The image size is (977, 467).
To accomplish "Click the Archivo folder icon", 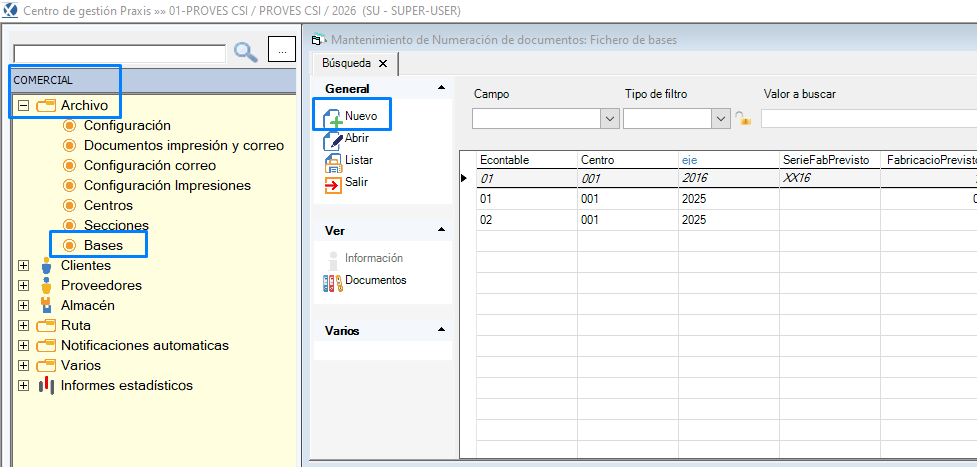I will 46,106.
